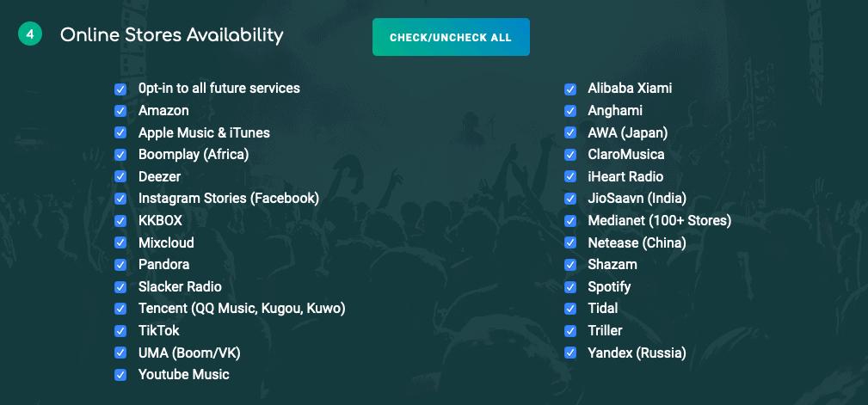Screen dimensions: 868x405
Task: Click the CHECK/UNCHECK ALL button
Action: point(451,37)
